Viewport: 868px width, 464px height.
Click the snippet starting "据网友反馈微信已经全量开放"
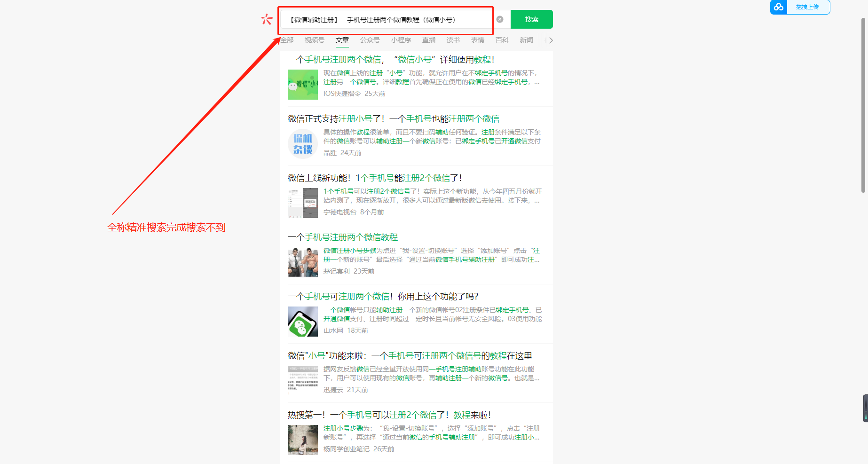tap(432, 374)
